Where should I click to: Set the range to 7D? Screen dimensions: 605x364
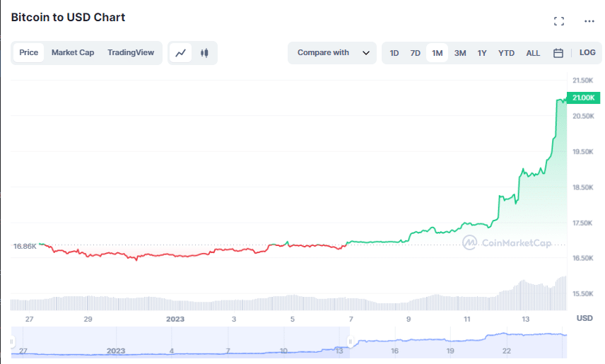pyautogui.click(x=415, y=53)
